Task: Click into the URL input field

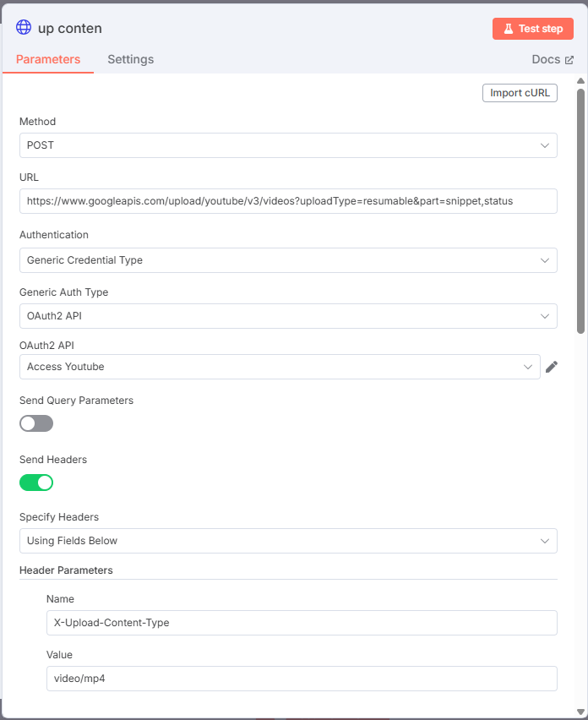Action: click(288, 201)
